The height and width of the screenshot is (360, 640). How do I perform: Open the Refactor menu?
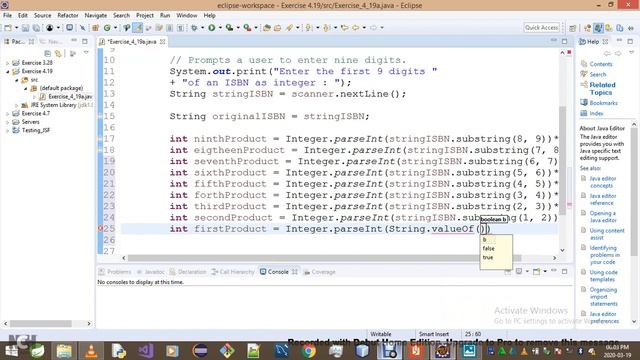(68, 16)
